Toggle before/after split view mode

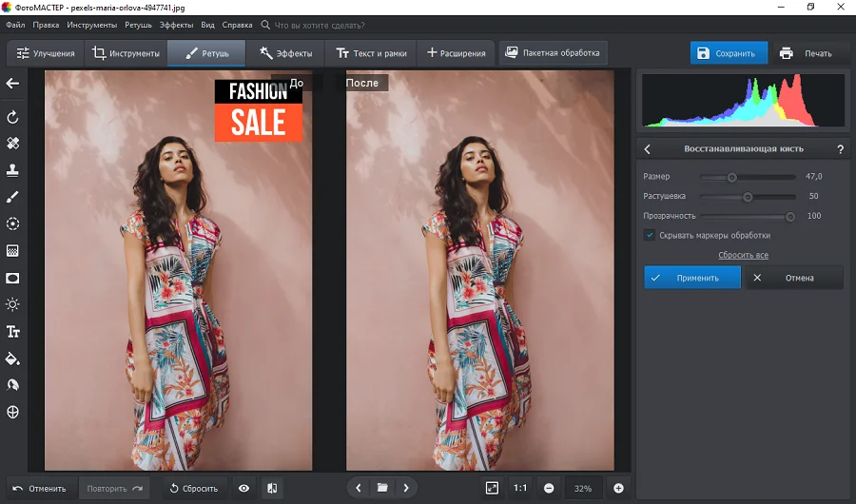point(272,488)
